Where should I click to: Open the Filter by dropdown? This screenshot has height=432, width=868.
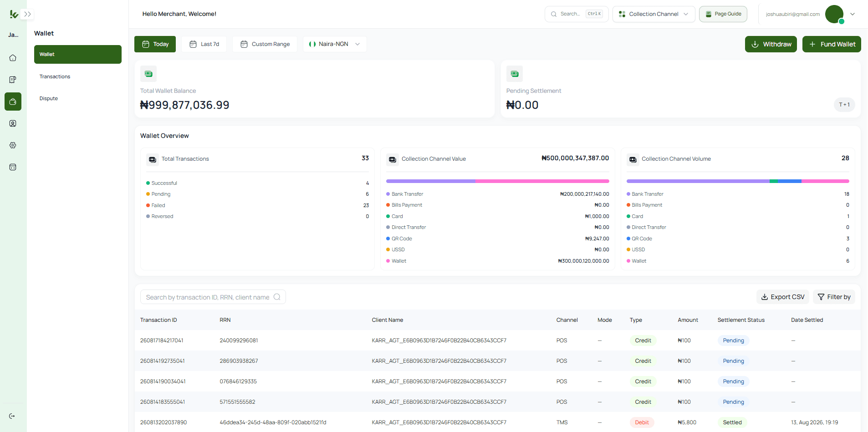[x=834, y=297]
